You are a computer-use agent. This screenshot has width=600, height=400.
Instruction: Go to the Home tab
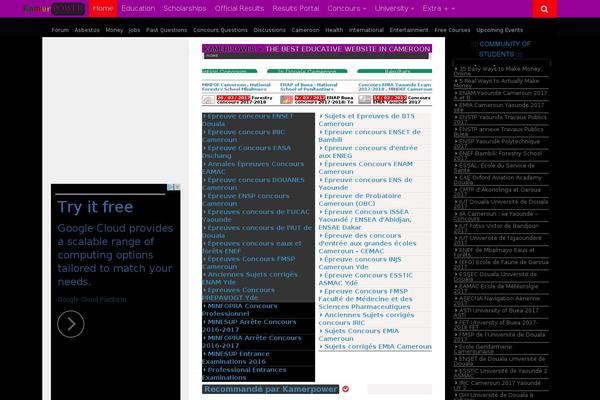coord(103,8)
